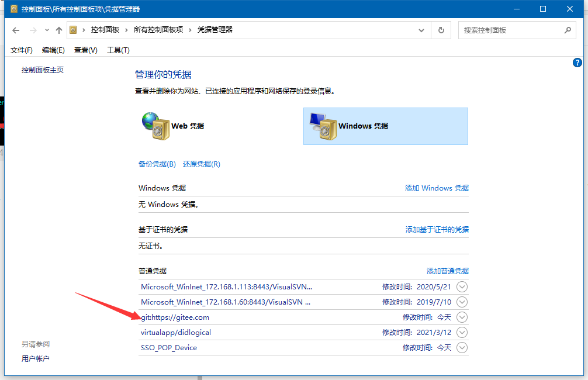Open the 查看(V) menu
588x380 pixels.
[x=85, y=50]
